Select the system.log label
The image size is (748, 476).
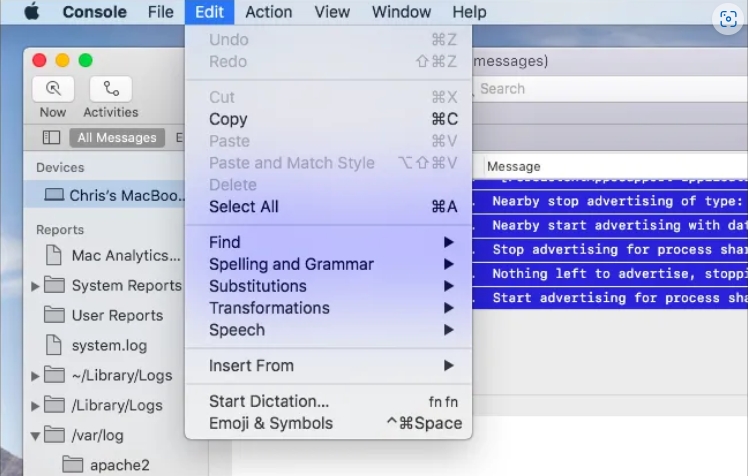tap(109, 345)
